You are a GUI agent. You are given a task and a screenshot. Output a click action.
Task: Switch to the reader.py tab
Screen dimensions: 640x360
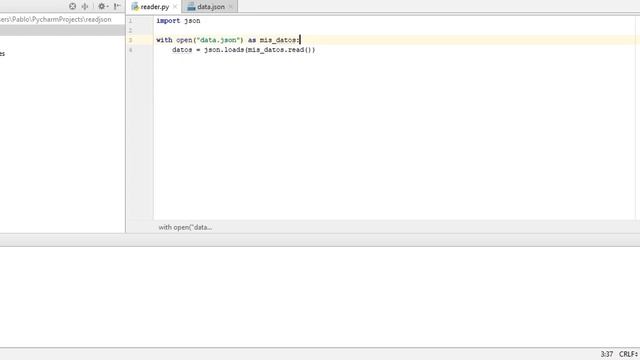(x=155, y=7)
